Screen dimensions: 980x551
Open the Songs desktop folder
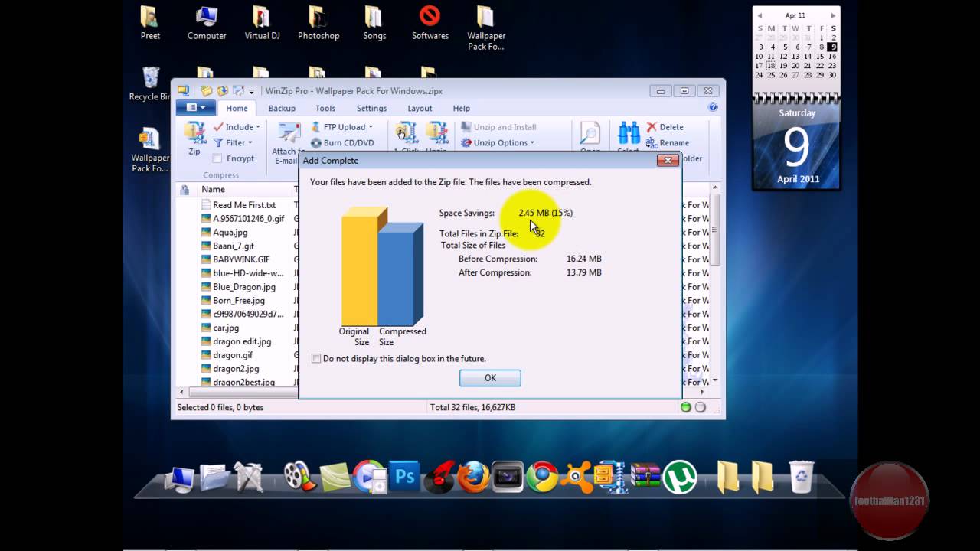point(374,22)
